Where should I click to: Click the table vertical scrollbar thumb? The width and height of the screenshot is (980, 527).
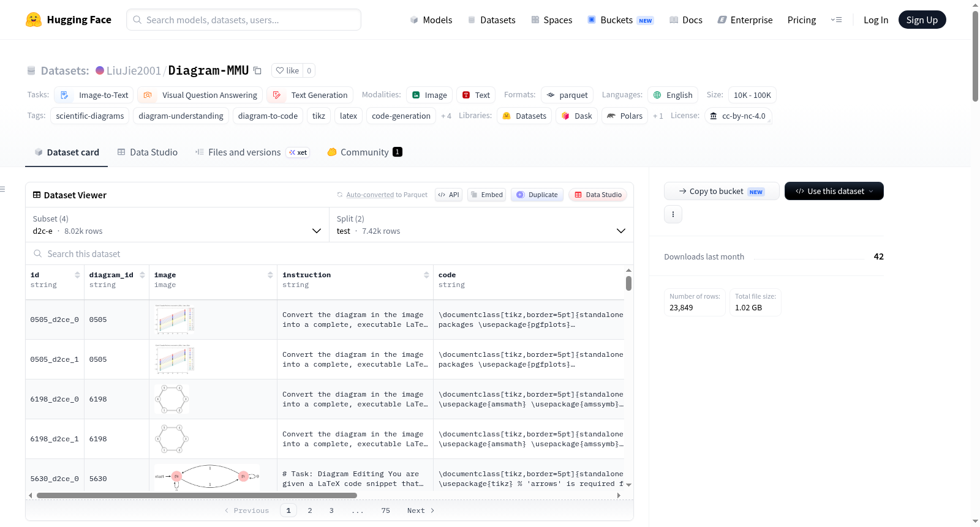[628, 283]
